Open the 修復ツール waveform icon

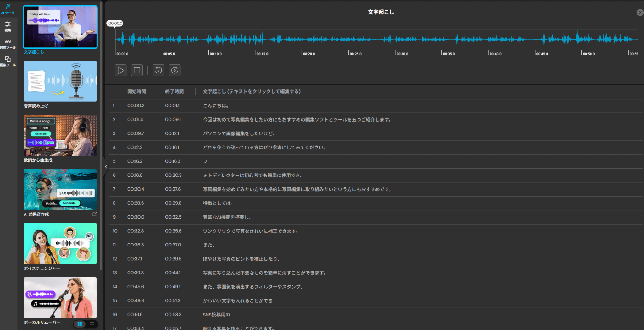[x=8, y=44]
